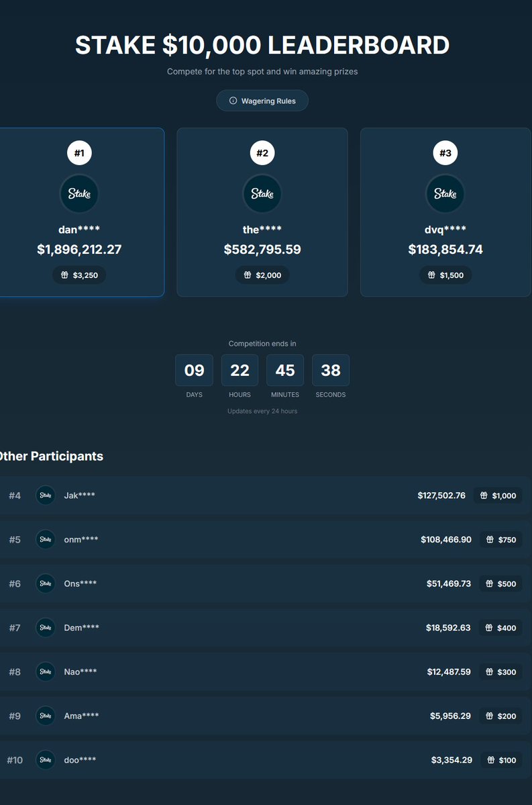The image size is (532, 805).
Task: Click the gift icon beside $200 prize
Action: [490, 716]
